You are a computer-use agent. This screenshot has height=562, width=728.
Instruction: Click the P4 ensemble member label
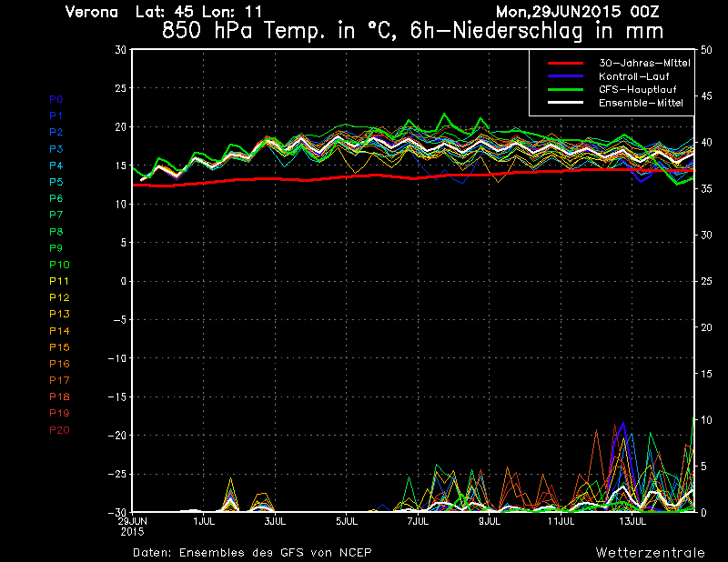click(56, 166)
